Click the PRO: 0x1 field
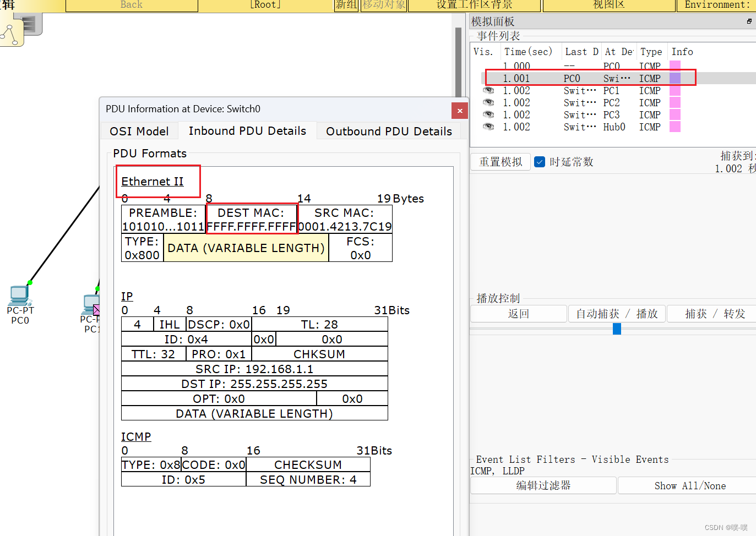The height and width of the screenshot is (536, 756). tap(219, 354)
